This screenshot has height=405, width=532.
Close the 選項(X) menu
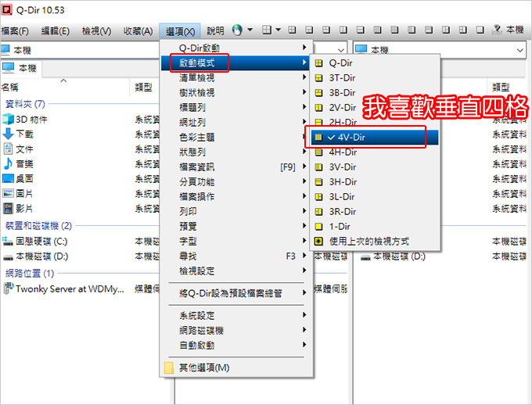(x=180, y=31)
